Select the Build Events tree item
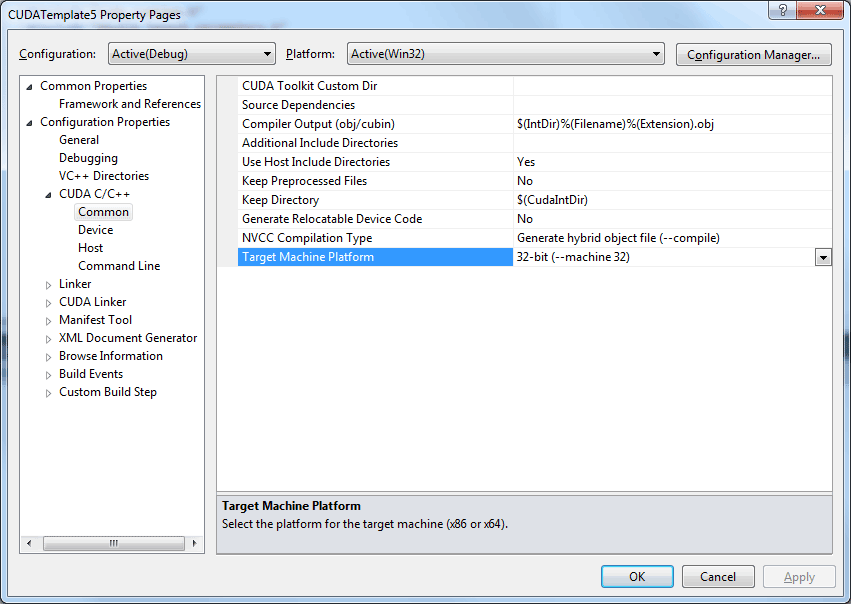This screenshot has height=604, width=851. click(91, 374)
